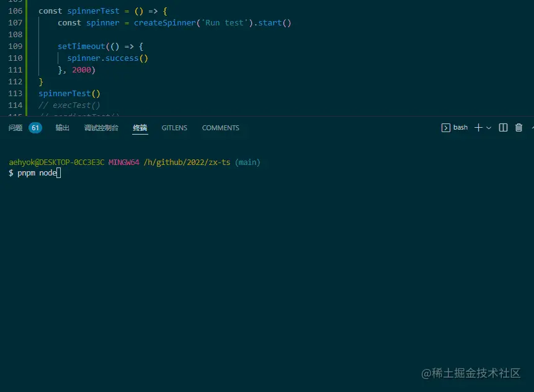Click line number 109 in the gutter
Screen dimensions: 534x392
point(16,47)
